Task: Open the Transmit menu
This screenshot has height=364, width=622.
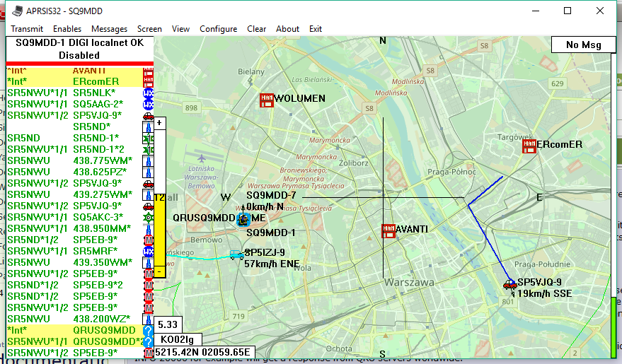Action: [x=27, y=29]
